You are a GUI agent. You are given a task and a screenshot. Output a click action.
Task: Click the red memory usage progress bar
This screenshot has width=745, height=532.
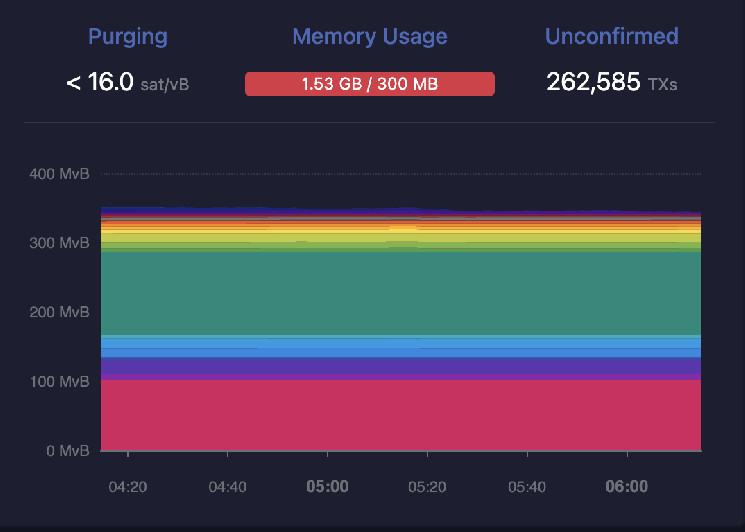[370, 84]
